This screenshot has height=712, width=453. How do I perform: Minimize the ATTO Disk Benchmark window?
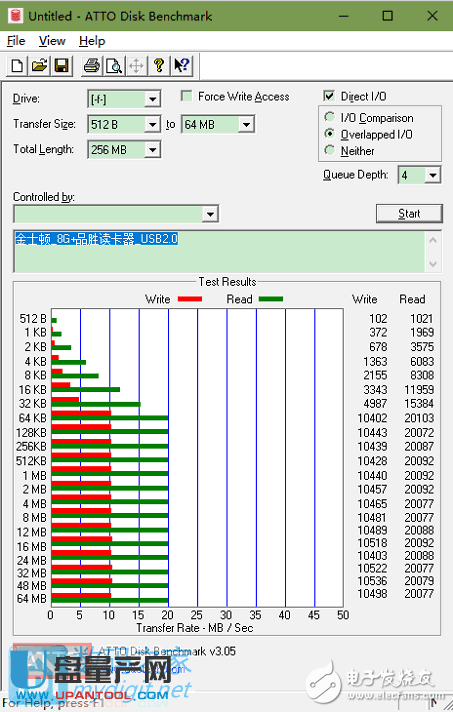click(x=344, y=16)
